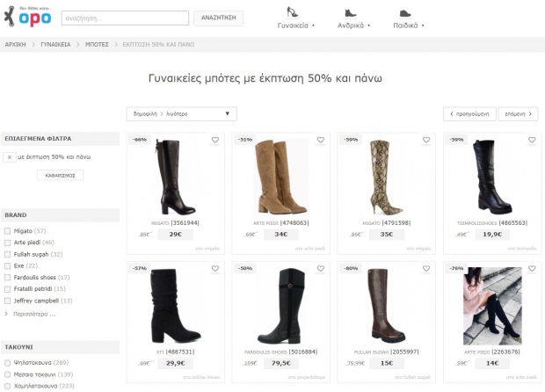Viewport: 545px width, 392px height.
Task: Go to ΑΡΧΙΚΗ in the breadcrumb
Action: pyautogui.click(x=15, y=45)
